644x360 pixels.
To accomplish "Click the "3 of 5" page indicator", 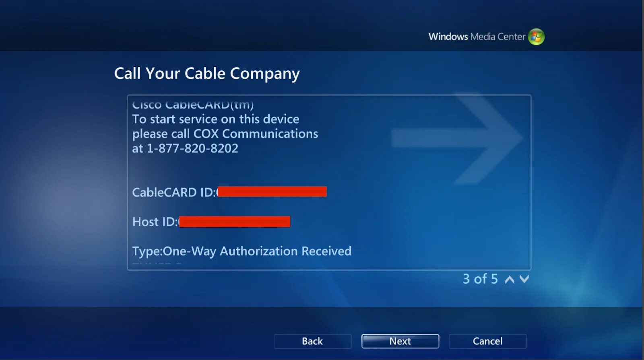I will click(x=480, y=279).
